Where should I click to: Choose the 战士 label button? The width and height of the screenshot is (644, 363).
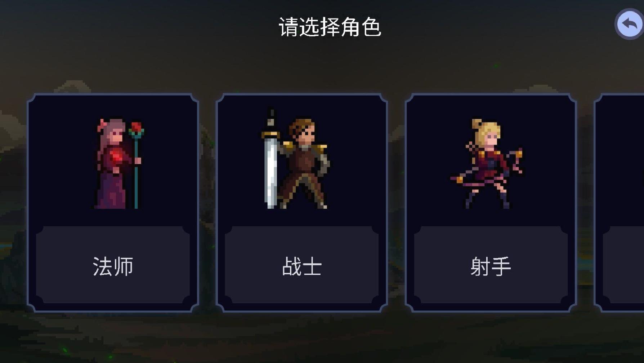pyautogui.click(x=301, y=265)
